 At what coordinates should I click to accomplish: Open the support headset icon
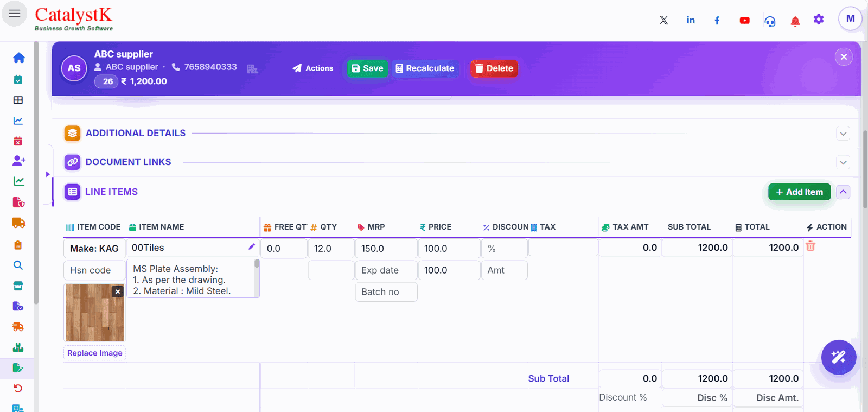pyautogui.click(x=770, y=21)
